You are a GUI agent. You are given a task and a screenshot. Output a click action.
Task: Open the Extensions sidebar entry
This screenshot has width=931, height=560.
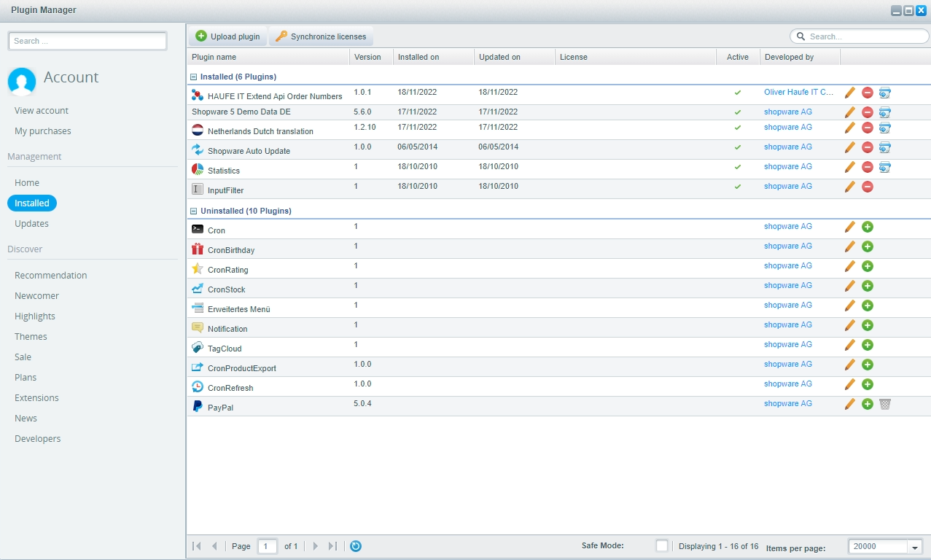pyautogui.click(x=36, y=398)
